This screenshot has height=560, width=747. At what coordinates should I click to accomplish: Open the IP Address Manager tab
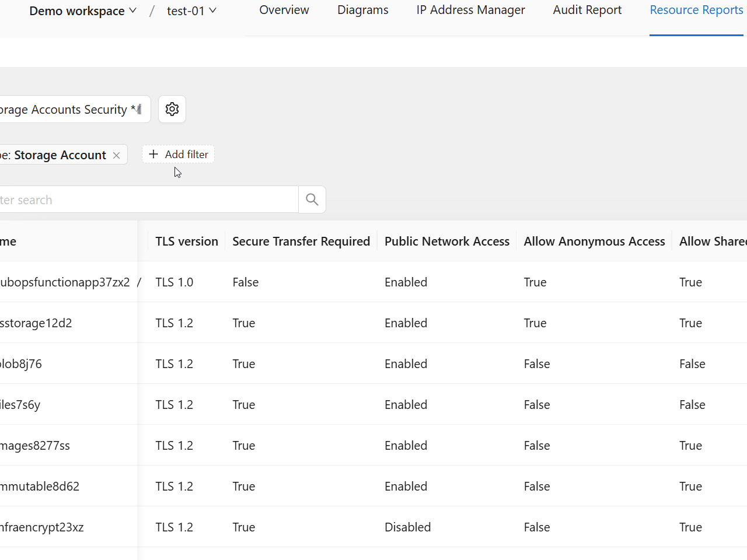(471, 10)
